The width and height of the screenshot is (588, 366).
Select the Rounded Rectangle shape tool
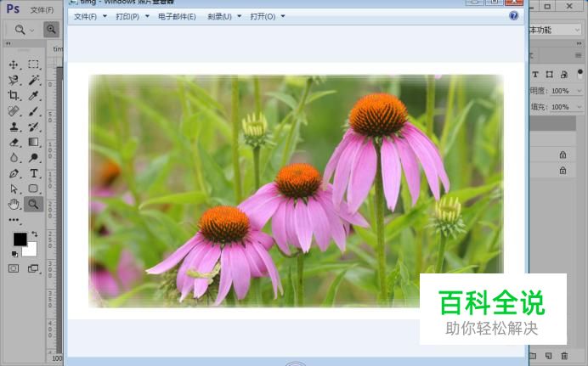[33, 189]
